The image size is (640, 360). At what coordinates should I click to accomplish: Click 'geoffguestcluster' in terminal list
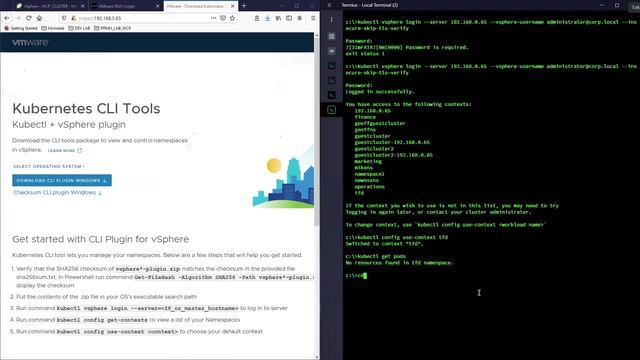click(380, 123)
